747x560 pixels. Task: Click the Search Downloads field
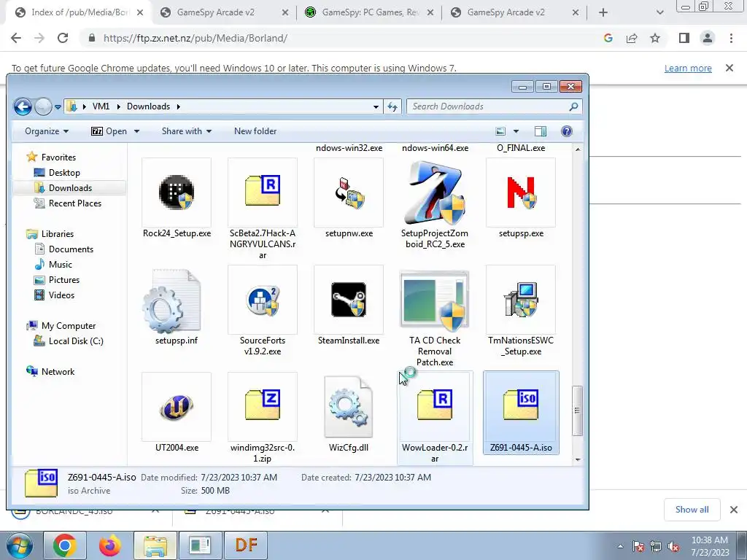coord(494,106)
